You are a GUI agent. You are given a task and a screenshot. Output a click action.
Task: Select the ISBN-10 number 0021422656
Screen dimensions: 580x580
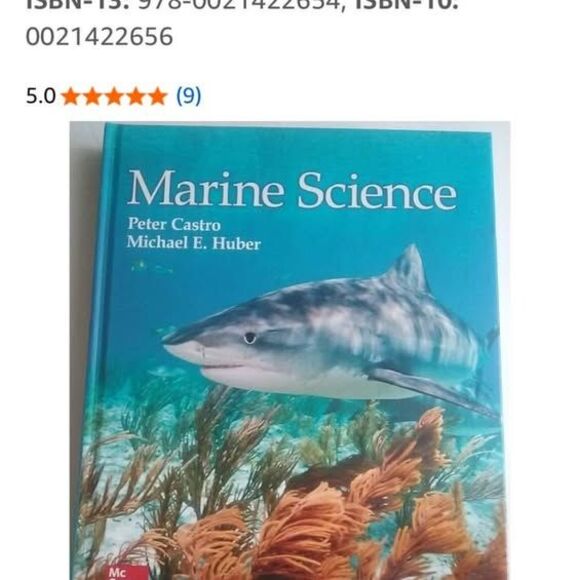tap(99, 36)
